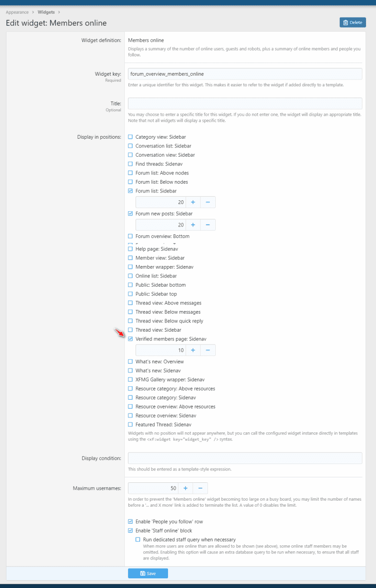Open Appearance breadcrumb link

click(x=17, y=12)
